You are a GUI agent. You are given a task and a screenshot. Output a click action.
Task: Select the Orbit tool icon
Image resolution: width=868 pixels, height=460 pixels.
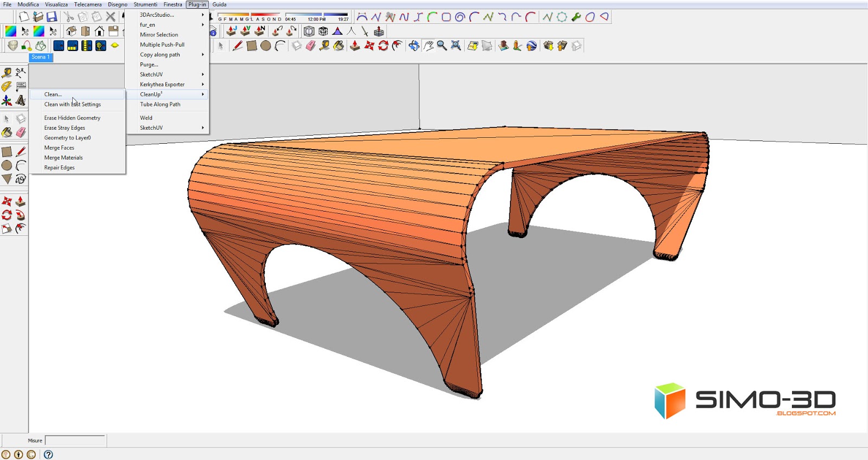click(x=414, y=46)
